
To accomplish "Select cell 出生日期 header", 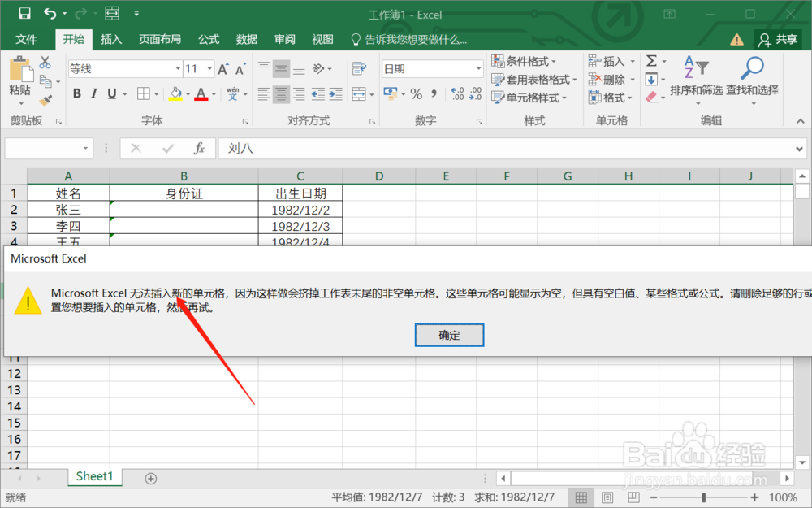I will (300, 193).
